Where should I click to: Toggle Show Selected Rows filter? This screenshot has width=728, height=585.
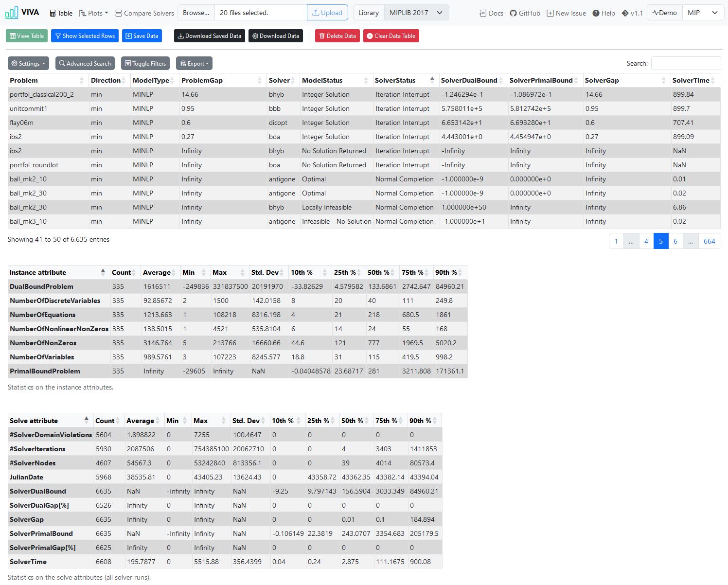coord(85,36)
